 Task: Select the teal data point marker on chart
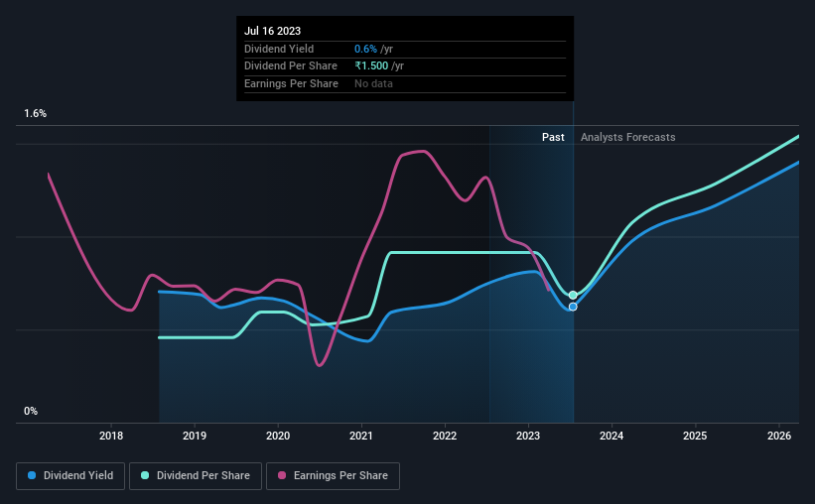tap(573, 295)
